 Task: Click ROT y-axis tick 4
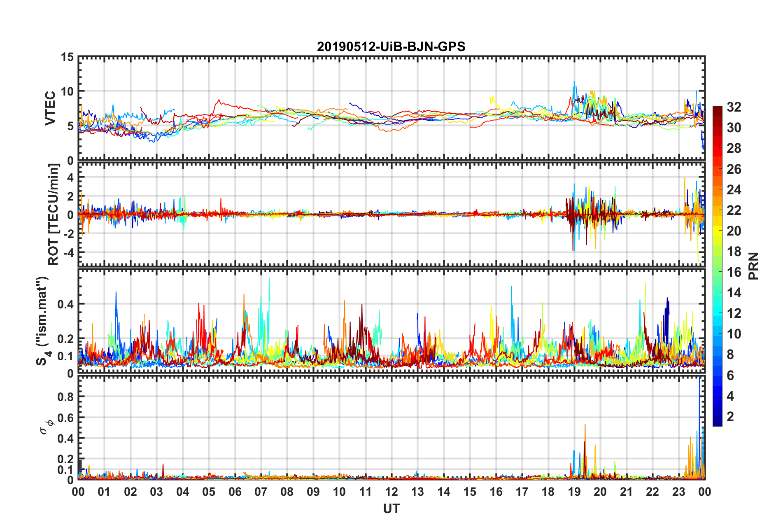pos(70,177)
